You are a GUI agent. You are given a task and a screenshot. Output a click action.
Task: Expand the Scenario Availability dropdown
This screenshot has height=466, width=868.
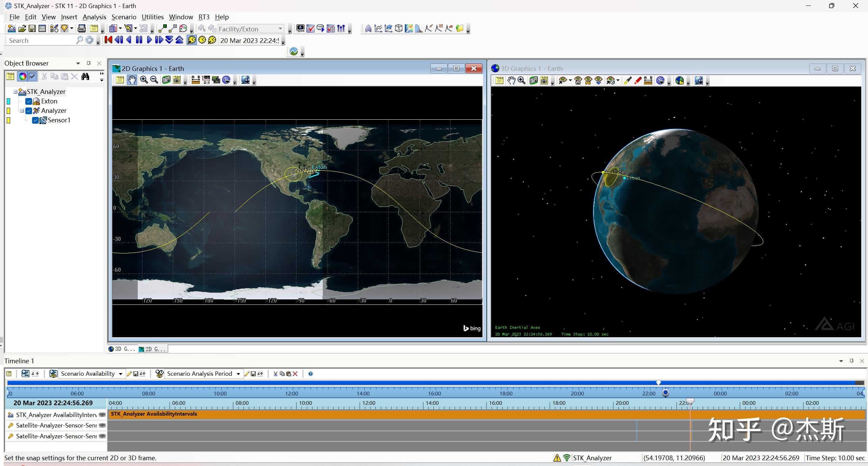coord(121,374)
